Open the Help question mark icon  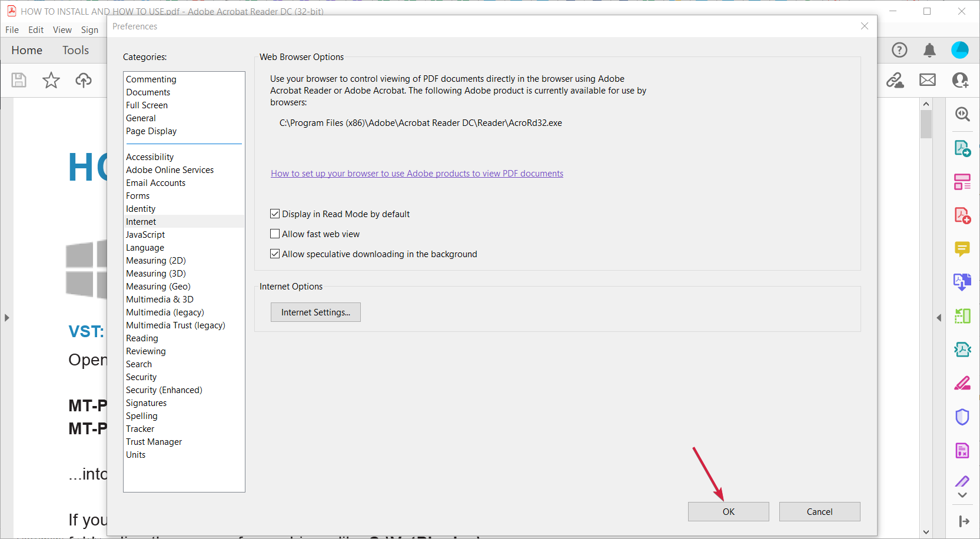(899, 50)
